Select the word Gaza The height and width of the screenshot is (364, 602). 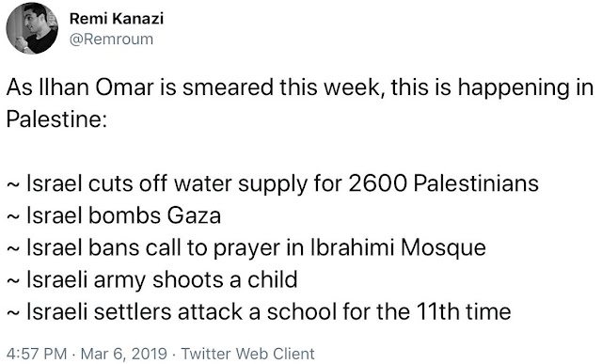(x=194, y=215)
